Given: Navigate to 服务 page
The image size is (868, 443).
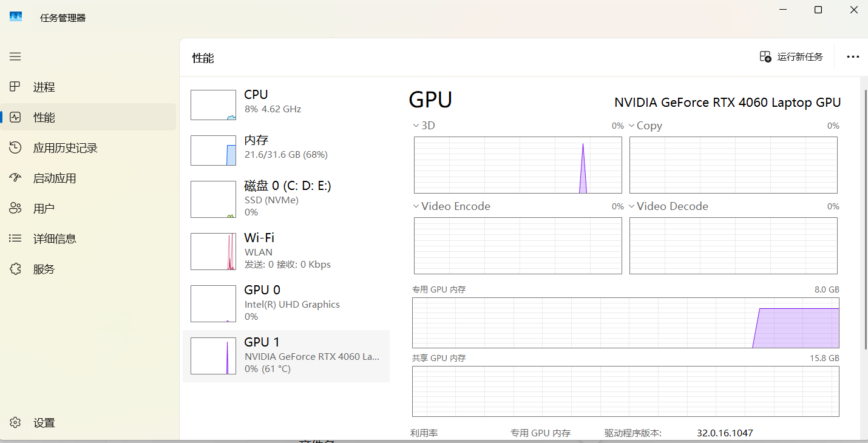Looking at the screenshot, I should coord(88,269).
